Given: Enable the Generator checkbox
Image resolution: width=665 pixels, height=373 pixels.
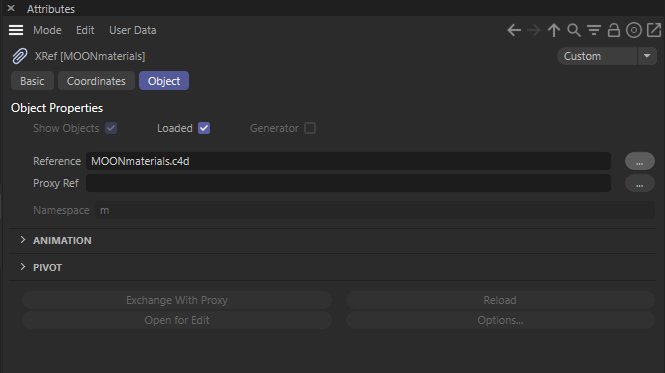Looking at the screenshot, I should pos(310,128).
